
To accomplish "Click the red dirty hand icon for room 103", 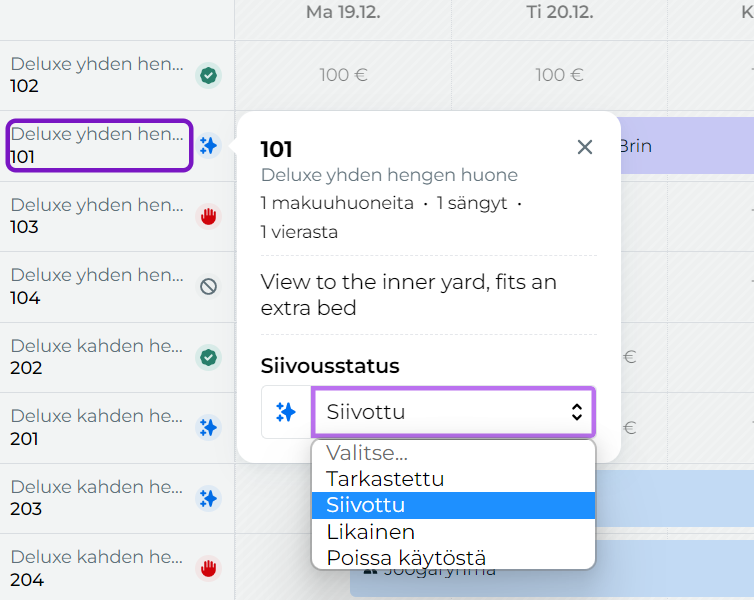I will tap(208, 216).
